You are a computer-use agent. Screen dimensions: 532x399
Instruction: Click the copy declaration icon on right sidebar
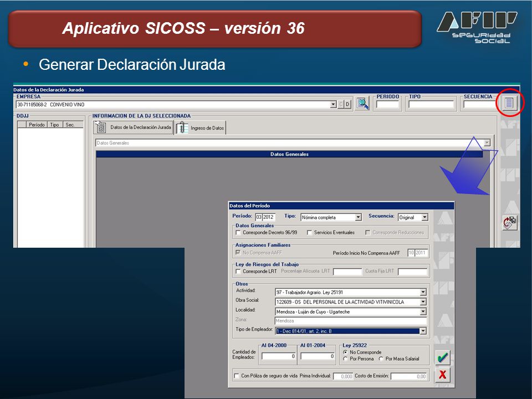[510, 223]
